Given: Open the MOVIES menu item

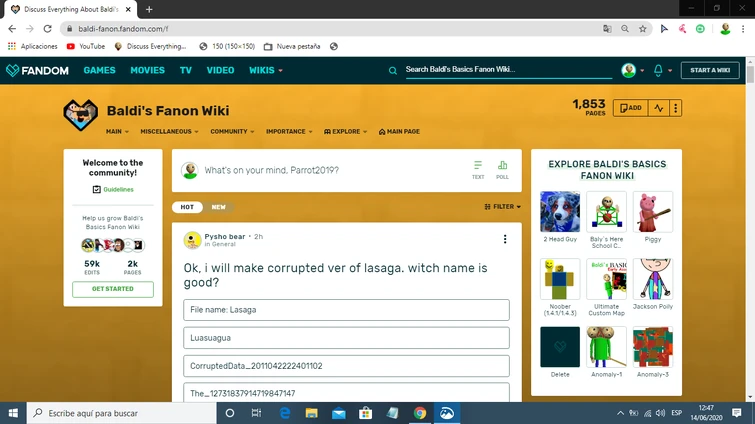Looking at the screenshot, I should point(147,70).
